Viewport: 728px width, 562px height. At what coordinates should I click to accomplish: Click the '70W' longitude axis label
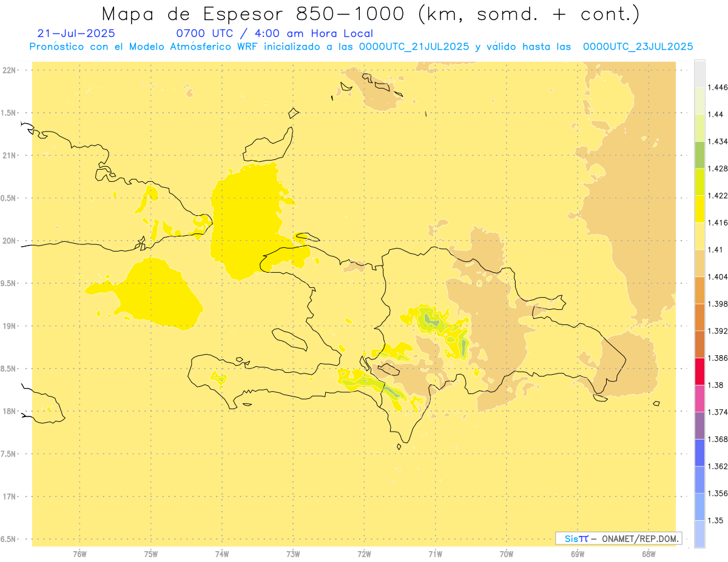[x=507, y=554]
